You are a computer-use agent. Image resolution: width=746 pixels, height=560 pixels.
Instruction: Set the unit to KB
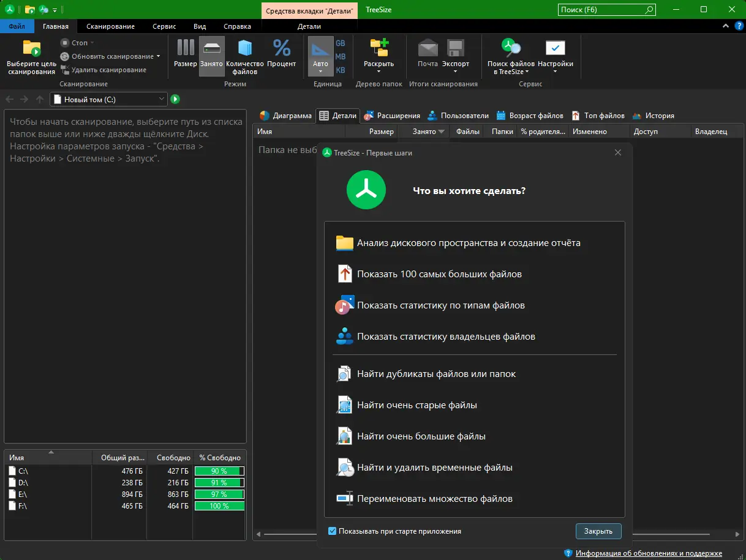[341, 70]
